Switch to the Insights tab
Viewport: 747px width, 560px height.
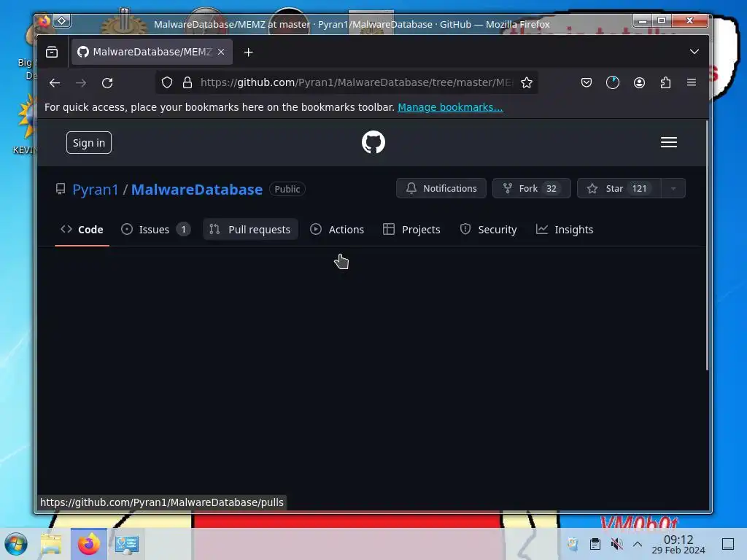(x=565, y=230)
